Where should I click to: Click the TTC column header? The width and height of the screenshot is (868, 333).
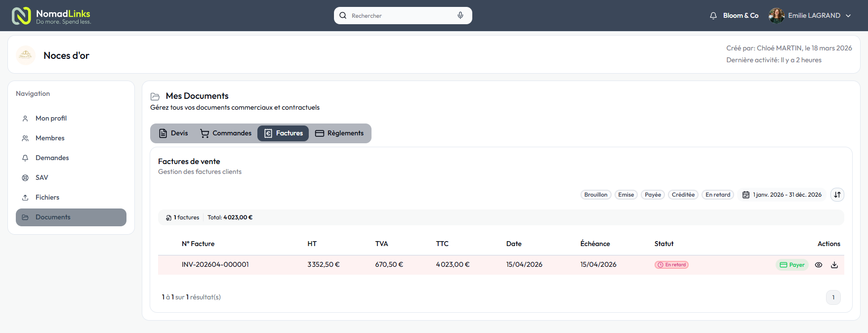click(442, 244)
